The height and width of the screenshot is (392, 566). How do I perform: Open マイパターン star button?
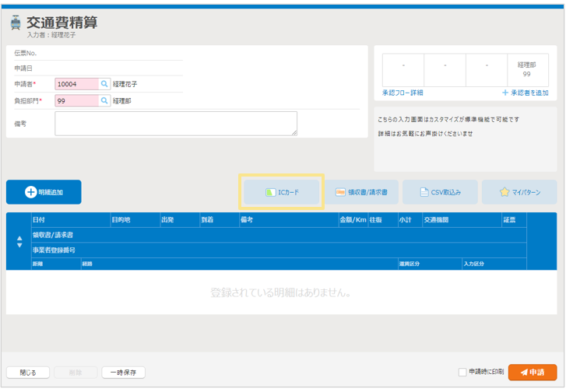pyautogui.click(x=519, y=192)
